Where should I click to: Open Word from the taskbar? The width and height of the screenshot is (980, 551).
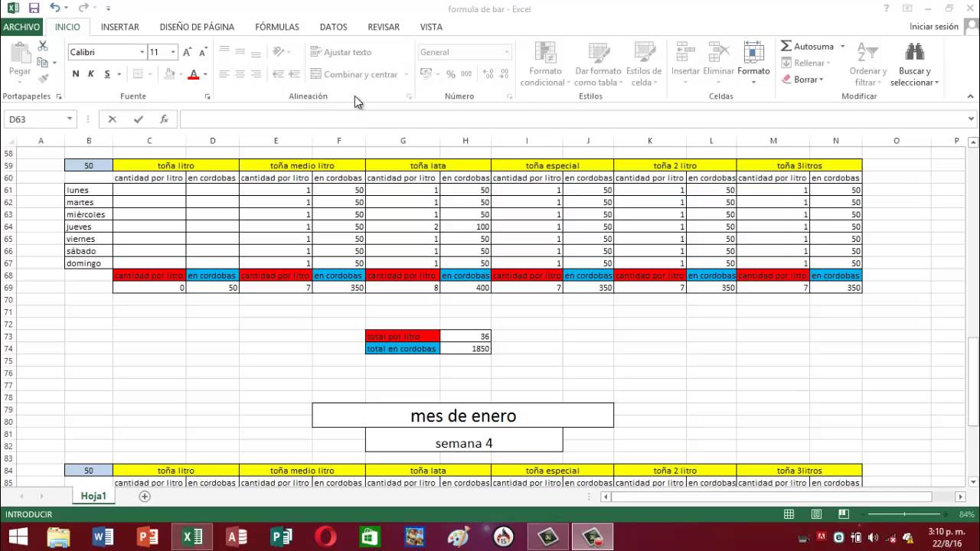point(103,536)
